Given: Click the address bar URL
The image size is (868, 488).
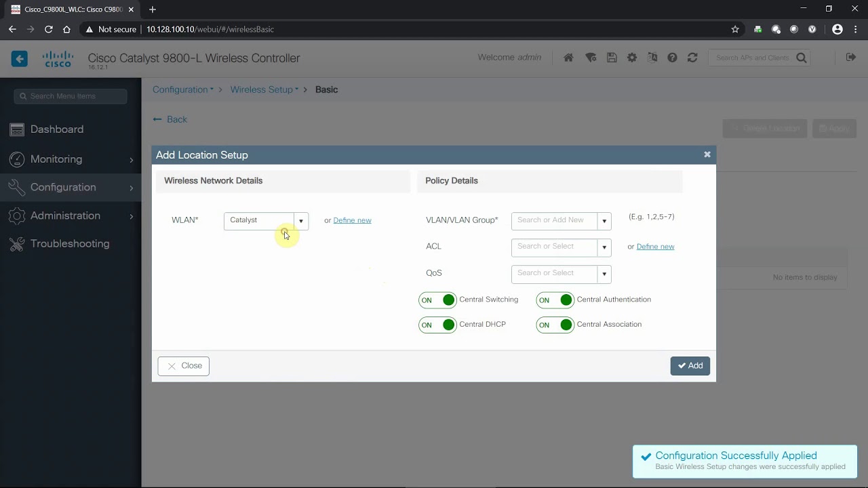Looking at the screenshot, I should [210, 29].
